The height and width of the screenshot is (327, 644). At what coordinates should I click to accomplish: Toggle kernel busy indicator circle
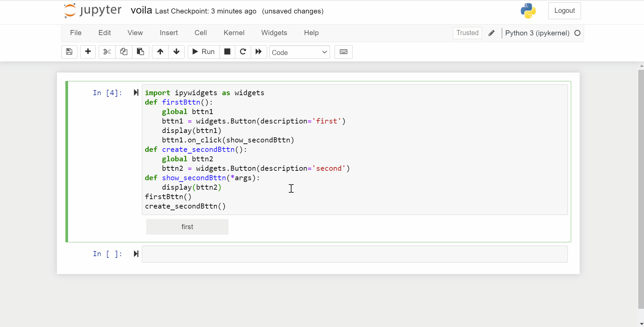click(577, 33)
